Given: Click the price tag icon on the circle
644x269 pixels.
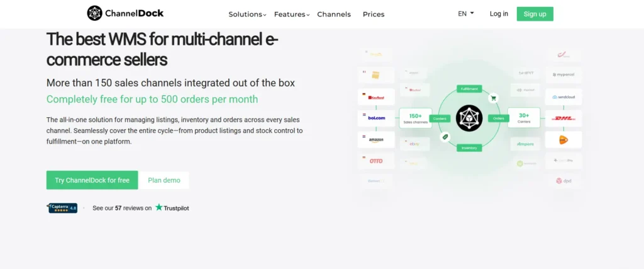Looking at the screenshot, I should [x=445, y=137].
